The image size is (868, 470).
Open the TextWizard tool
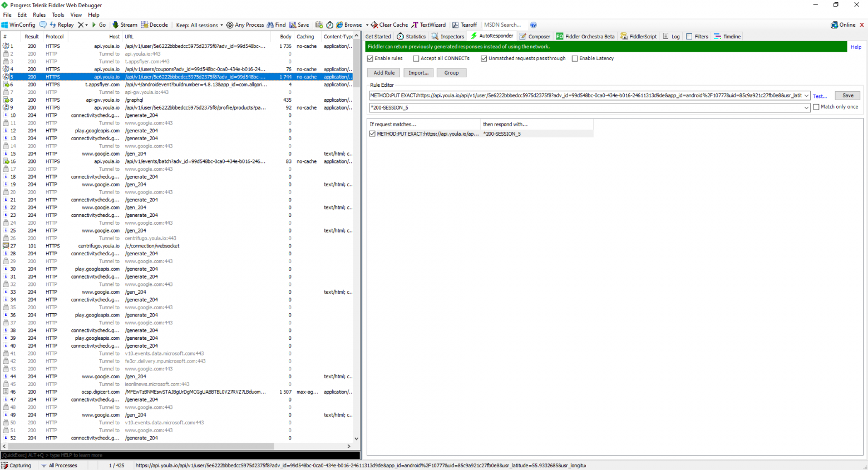point(428,25)
